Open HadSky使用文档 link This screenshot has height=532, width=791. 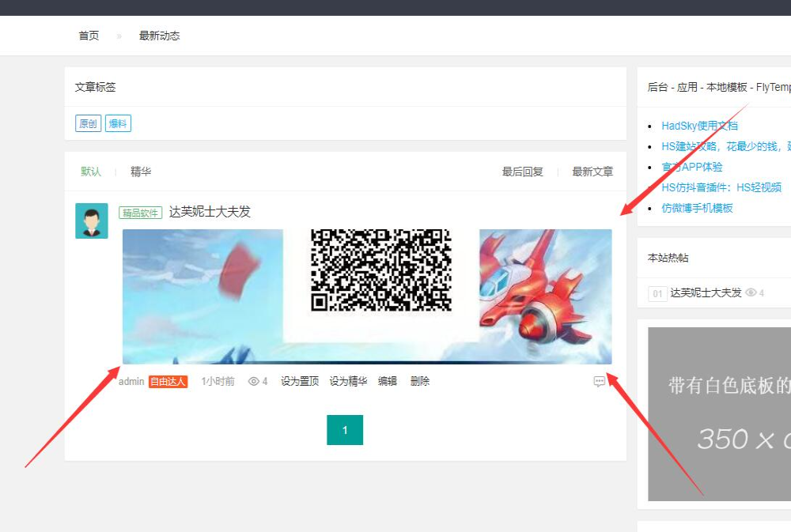(x=700, y=126)
